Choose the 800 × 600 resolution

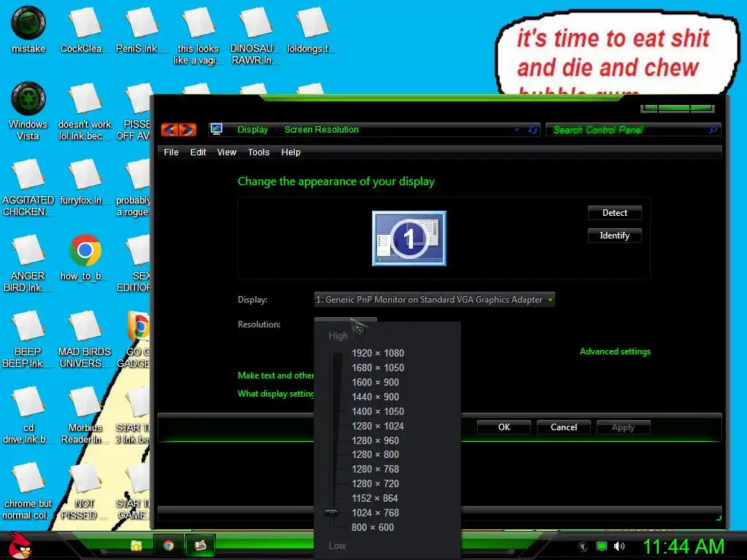pos(373,527)
